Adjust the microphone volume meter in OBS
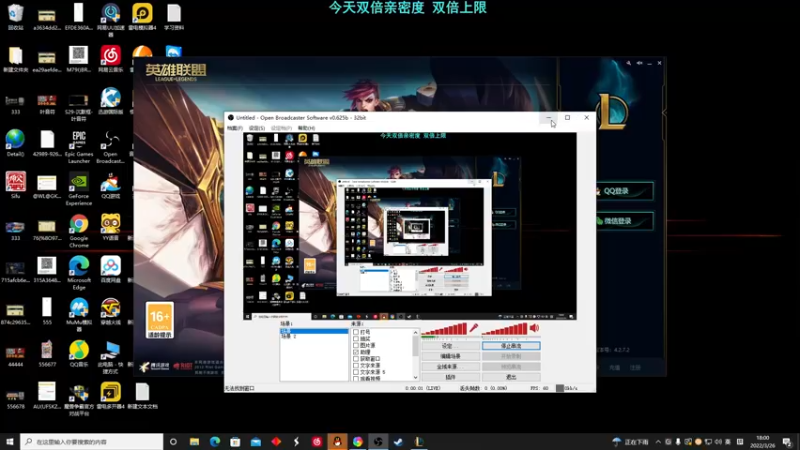The width and height of the screenshot is (800, 450). pyautogui.click(x=444, y=330)
